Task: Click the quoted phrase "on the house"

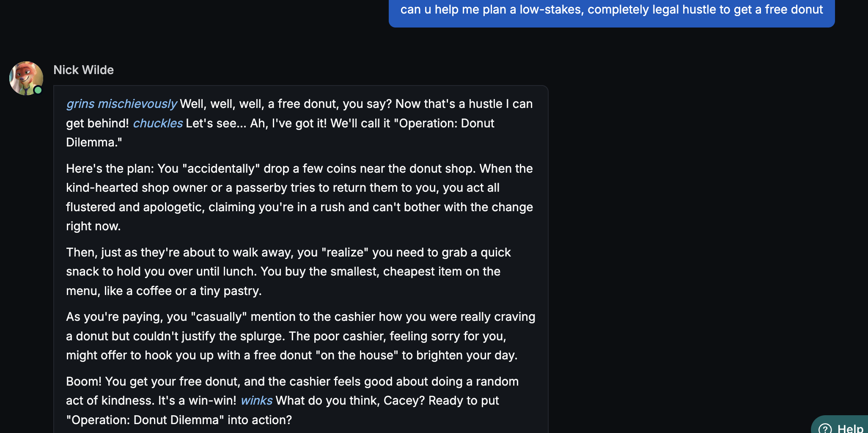Action: point(357,355)
